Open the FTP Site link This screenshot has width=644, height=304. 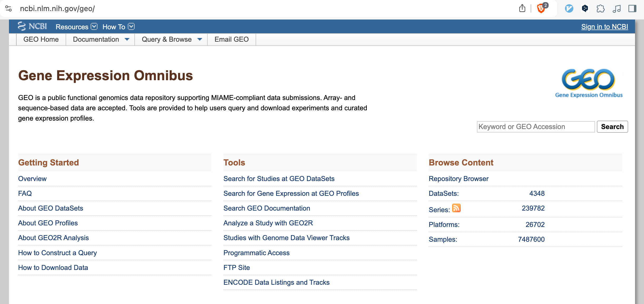pyautogui.click(x=237, y=268)
